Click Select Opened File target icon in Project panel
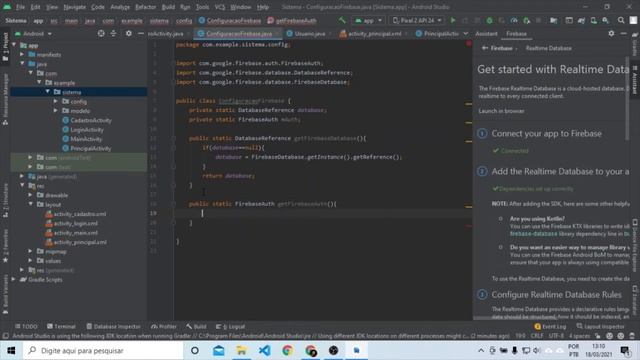The width and height of the screenshot is (640, 360). [101, 33]
